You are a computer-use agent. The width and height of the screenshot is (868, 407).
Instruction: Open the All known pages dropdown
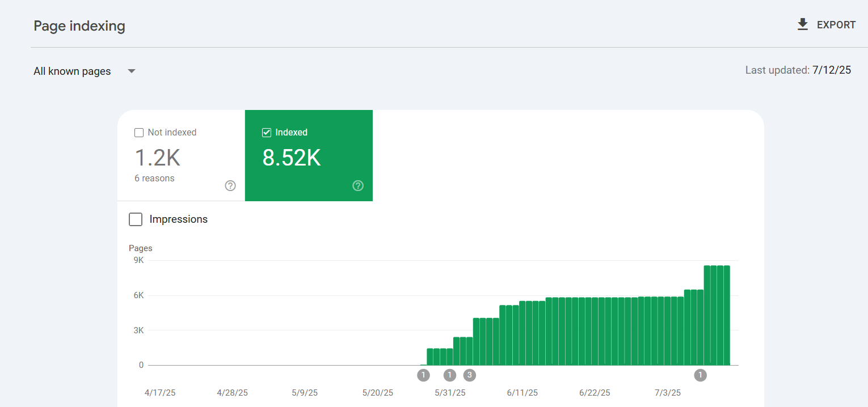point(72,71)
